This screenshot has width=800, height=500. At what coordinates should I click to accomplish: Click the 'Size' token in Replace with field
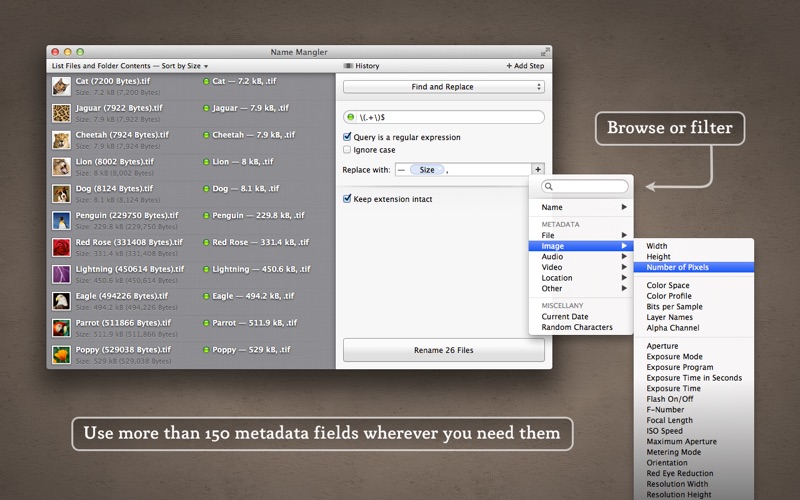[x=427, y=170]
